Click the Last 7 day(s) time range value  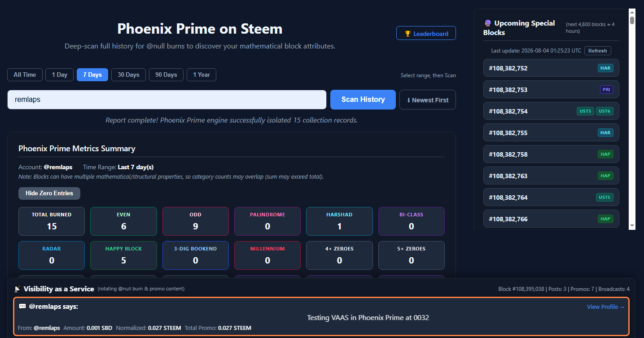point(136,167)
